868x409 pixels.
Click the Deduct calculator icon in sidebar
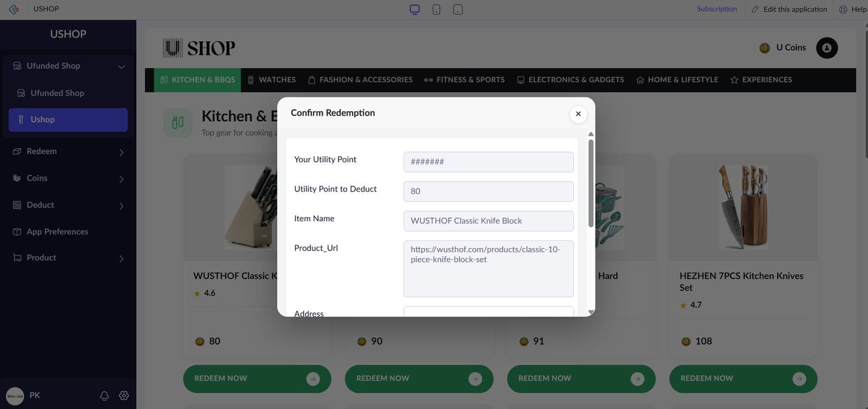17,205
